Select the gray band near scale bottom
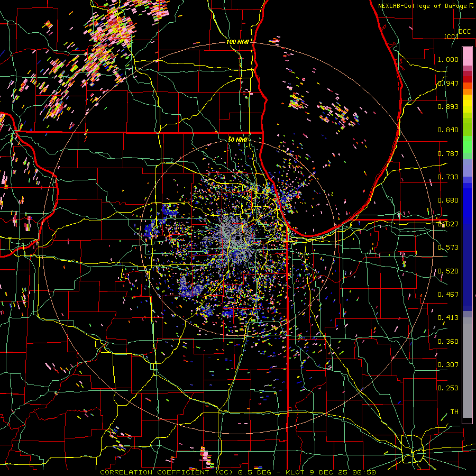 (x=467, y=368)
